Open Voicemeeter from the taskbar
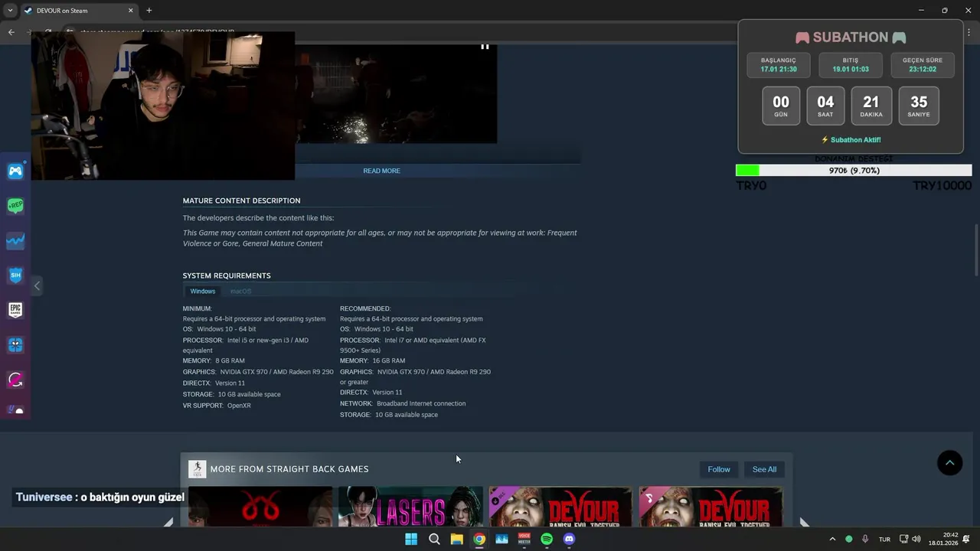 pyautogui.click(x=524, y=539)
